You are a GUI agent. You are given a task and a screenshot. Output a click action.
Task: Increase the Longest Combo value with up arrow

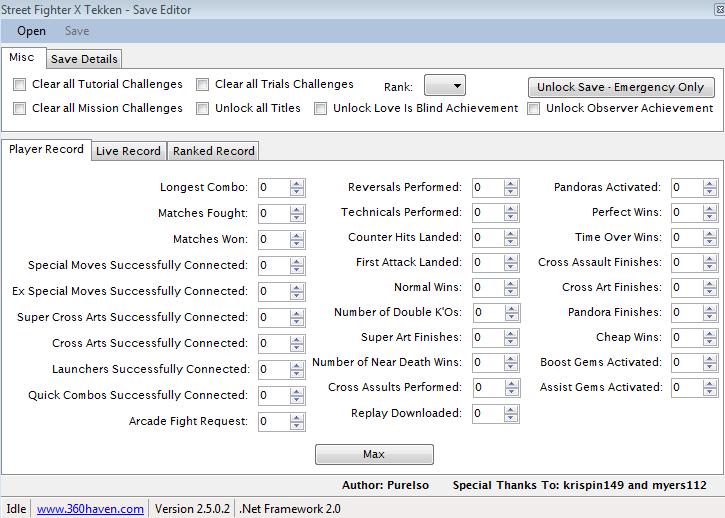coord(296,183)
